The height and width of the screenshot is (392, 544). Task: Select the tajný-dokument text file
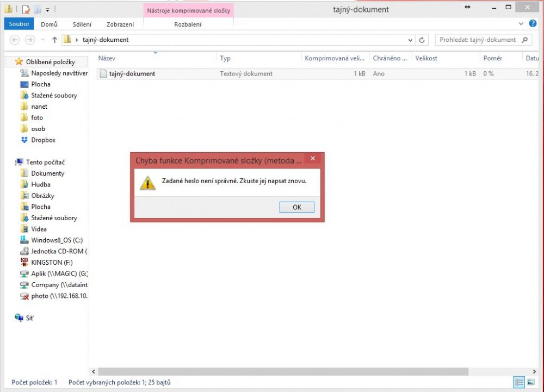132,73
